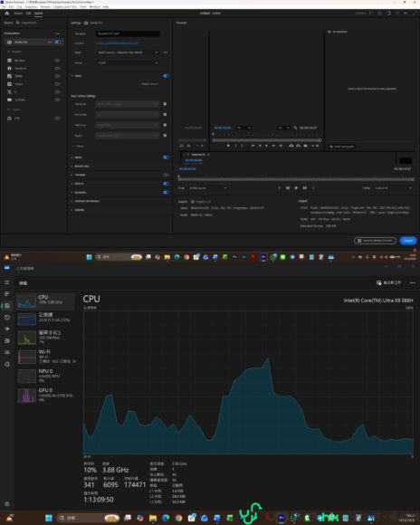Click the Home icon in Premiere header
The image size is (420, 525).
coord(6,13)
